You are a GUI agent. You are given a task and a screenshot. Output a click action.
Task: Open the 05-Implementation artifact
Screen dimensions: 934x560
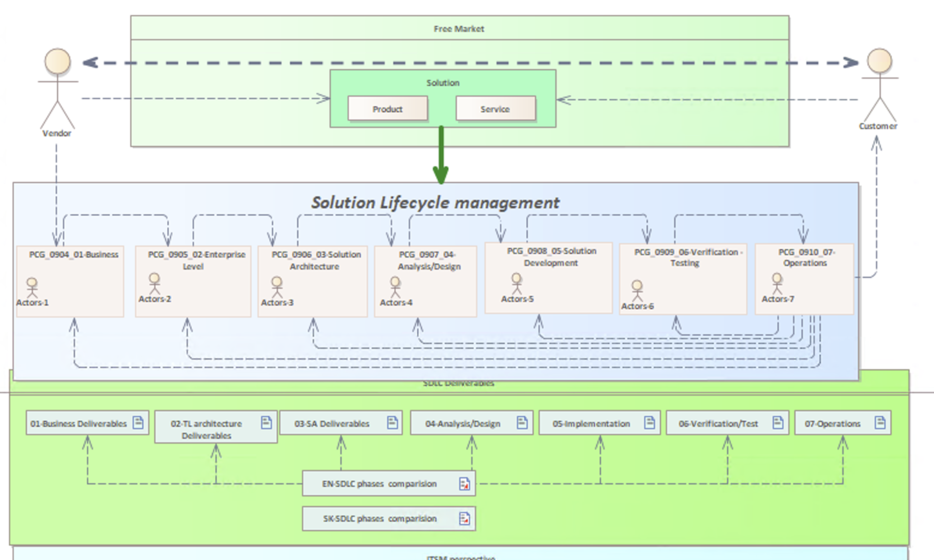click(x=600, y=423)
